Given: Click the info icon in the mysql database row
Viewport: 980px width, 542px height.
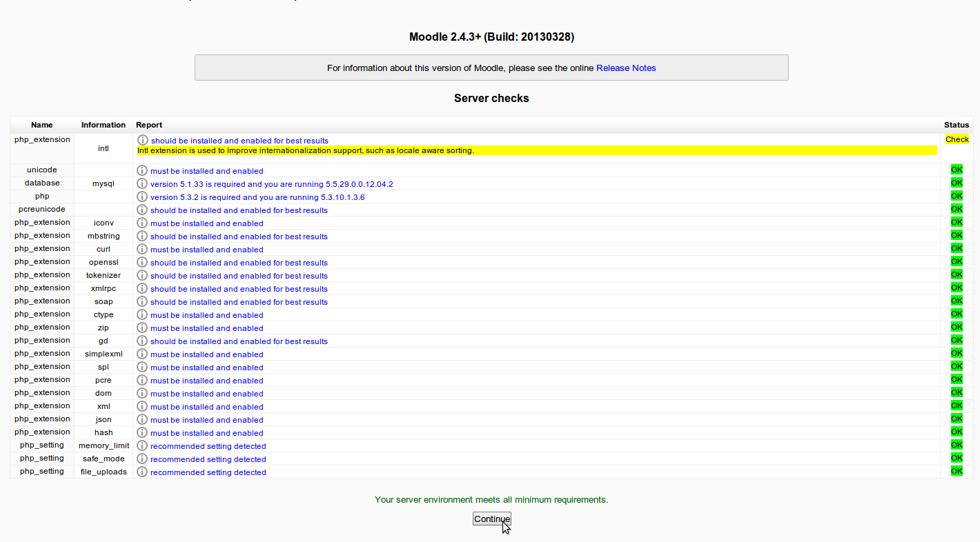Looking at the screenshot, I should pos(142,183).
